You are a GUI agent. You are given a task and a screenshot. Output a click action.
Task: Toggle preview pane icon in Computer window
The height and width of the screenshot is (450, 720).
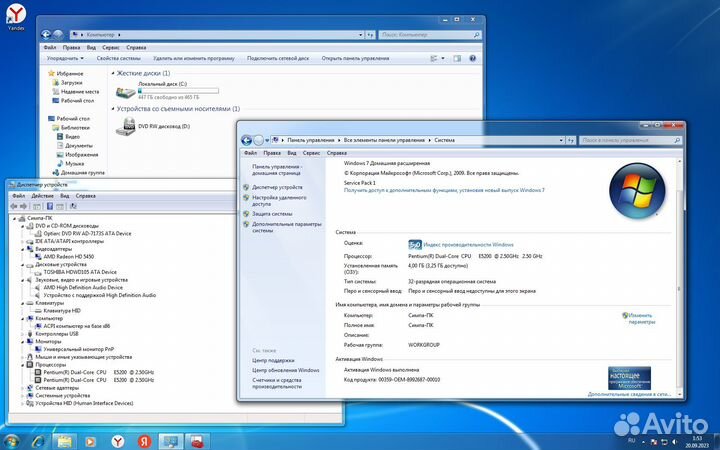[457, 58]
